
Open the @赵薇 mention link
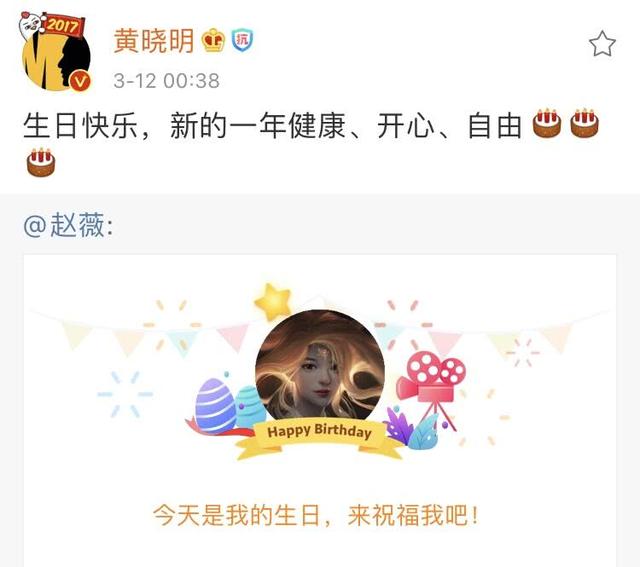coord(68,225)
